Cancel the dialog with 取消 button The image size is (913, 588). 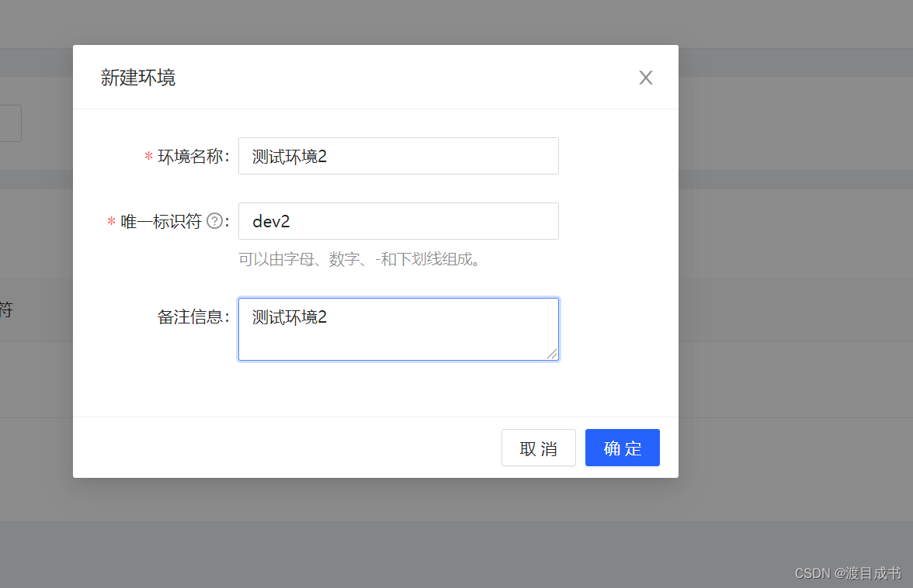pyautogui.click(x=538, y=448)
